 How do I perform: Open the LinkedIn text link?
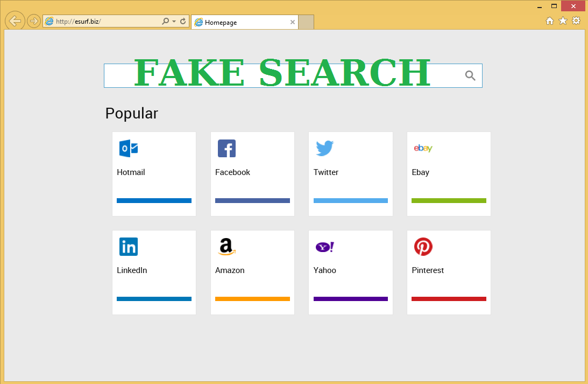(x=132, y=270)
